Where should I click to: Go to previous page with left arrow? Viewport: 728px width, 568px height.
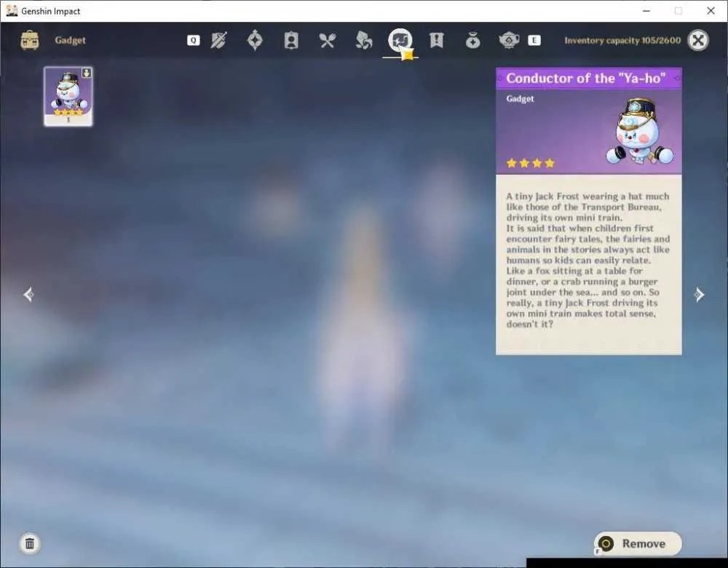pyautogui.click(x=28, y=294)
